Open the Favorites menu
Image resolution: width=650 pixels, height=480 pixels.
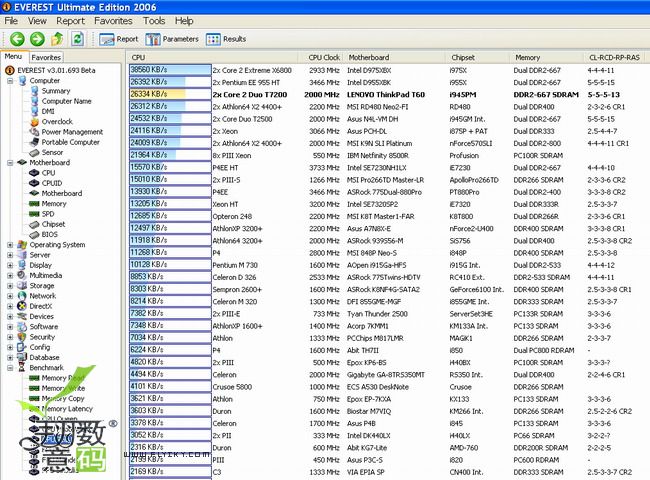click(113, 21)
